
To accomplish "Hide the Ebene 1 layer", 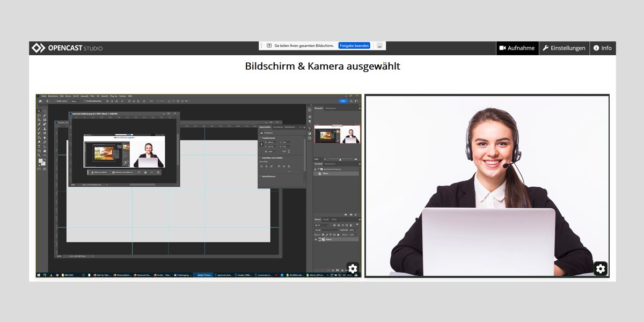I will click(x=316, y=239).
